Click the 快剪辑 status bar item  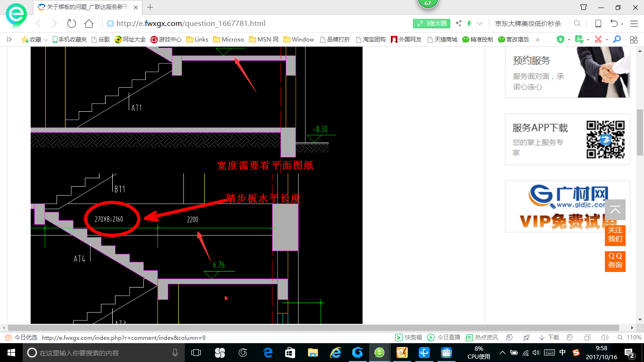click(x=408, y=337)
